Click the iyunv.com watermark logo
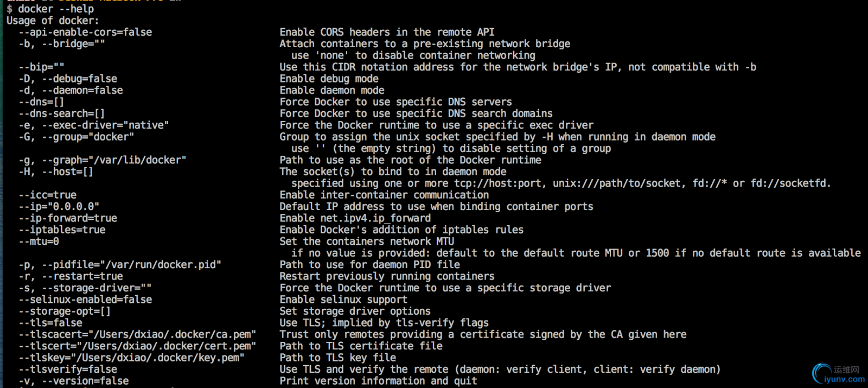This screenshot has width=868, height=388. click(838, 374)
